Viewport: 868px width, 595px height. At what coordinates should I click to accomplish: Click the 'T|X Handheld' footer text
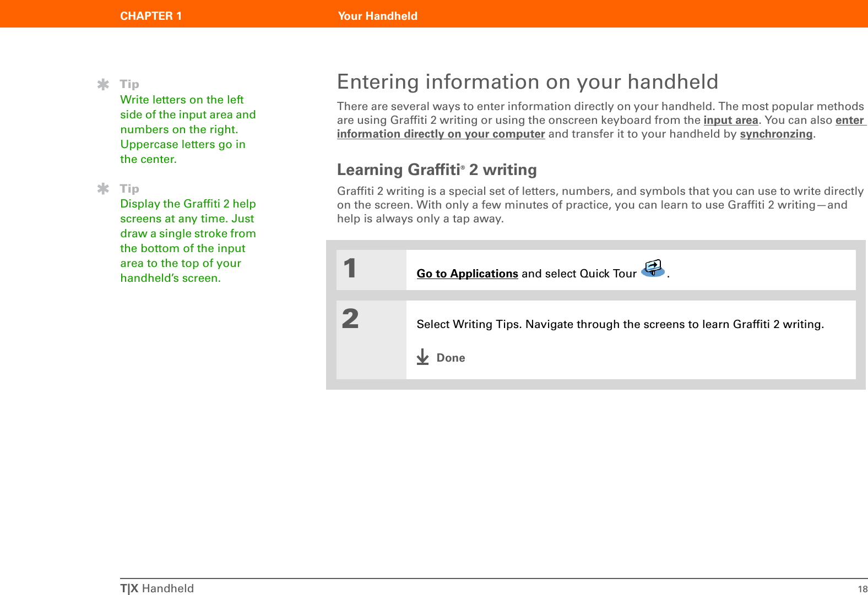pos(157,588)
